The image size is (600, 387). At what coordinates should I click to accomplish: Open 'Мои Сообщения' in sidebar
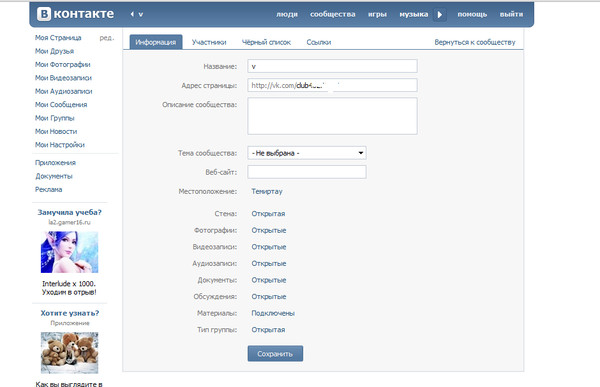tap(61, 105)
